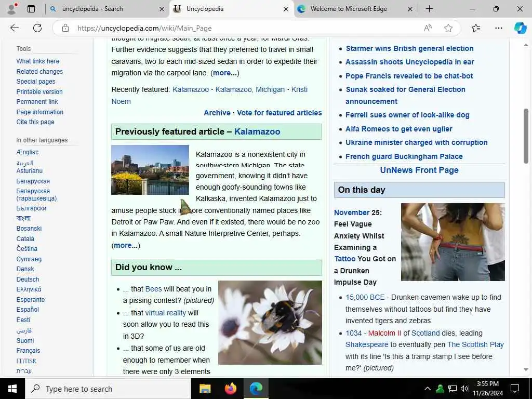532x399 pixels.
Task: Open the Bees article link
Action: point(153,289)
